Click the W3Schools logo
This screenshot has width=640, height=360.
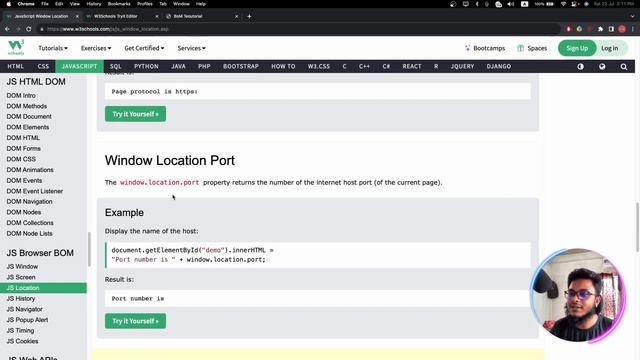point(16,47)
